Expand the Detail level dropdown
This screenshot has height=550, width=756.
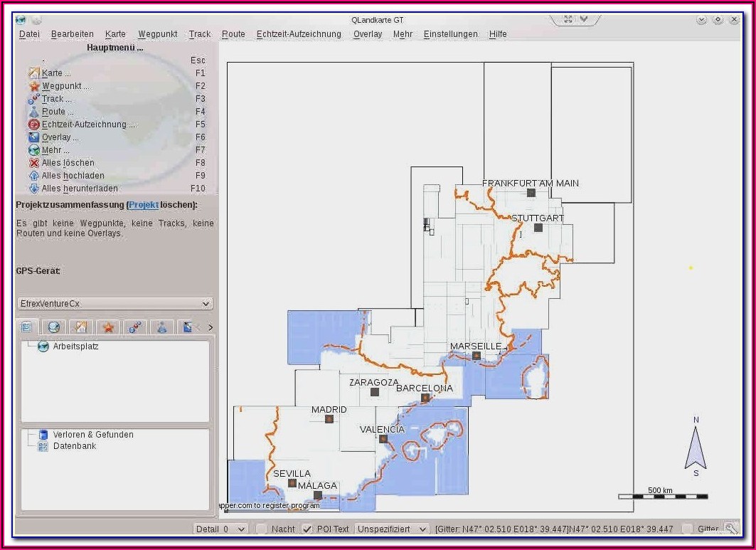point(220,529)
